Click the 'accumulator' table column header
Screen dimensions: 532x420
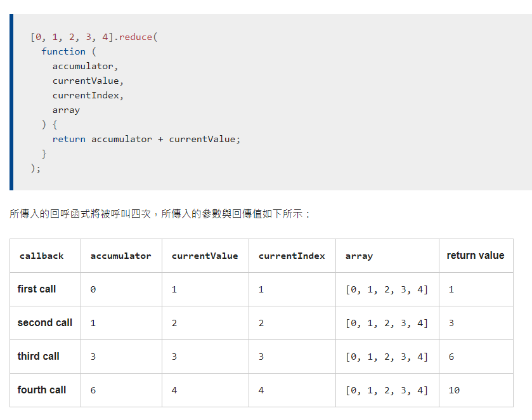tap(120, 256)
